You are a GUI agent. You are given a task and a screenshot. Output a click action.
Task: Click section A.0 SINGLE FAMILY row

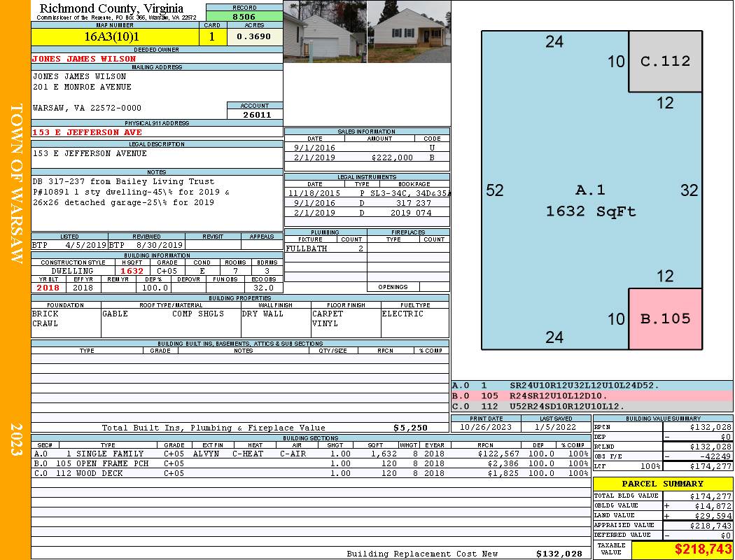(x=311, y=454)
